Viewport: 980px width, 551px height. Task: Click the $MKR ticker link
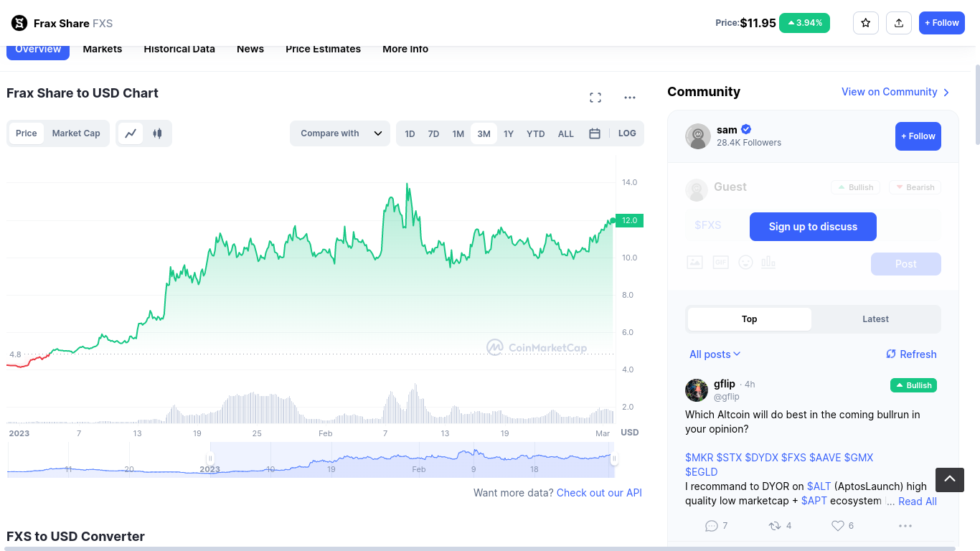[x=699, y=458]
